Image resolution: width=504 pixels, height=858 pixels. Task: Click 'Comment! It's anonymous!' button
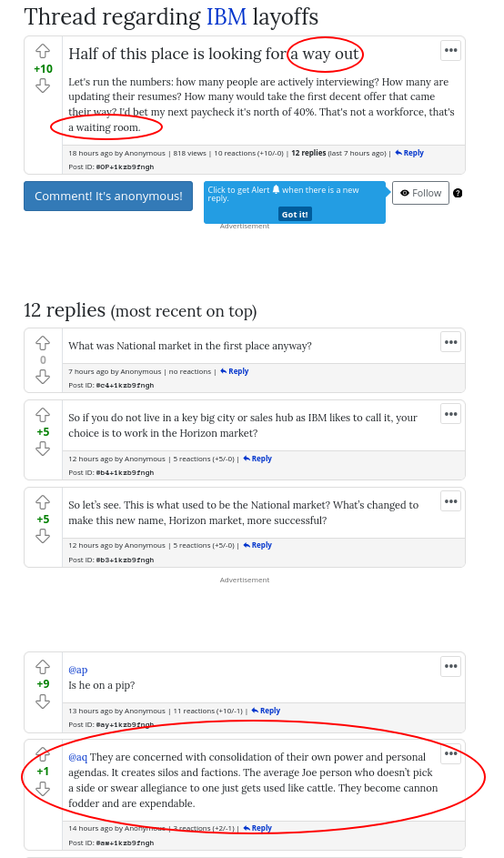click(108, 196)
